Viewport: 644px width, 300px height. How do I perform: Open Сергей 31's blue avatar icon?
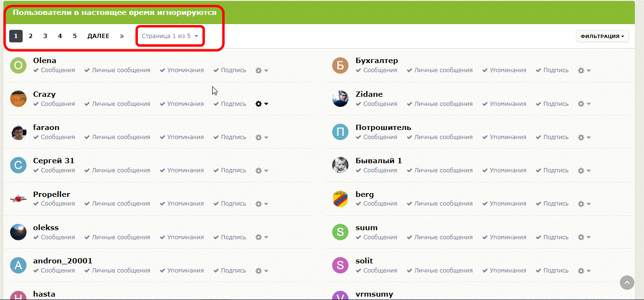tap(18, 166)
